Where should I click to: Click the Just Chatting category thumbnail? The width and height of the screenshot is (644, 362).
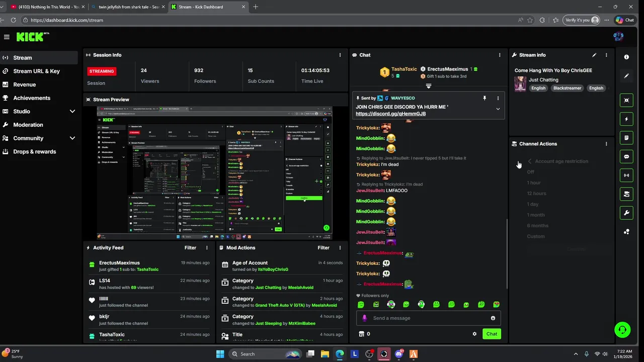pos(520,83)
